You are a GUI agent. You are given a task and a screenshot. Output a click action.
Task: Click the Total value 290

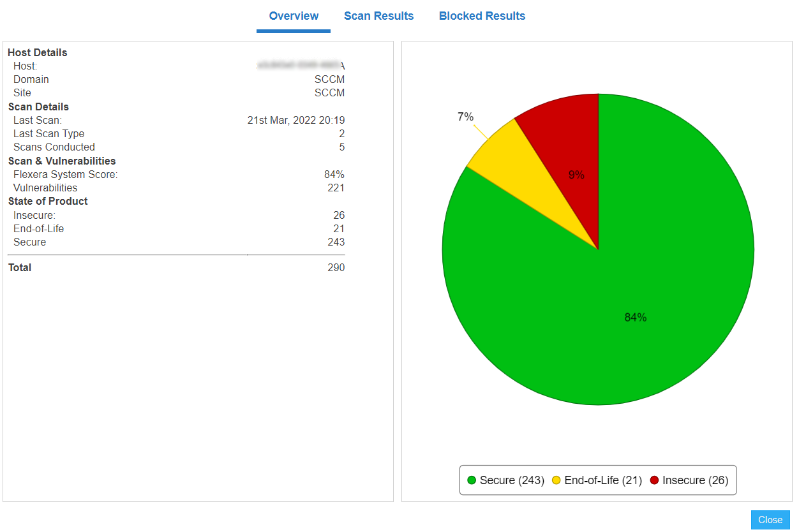pos(336,268)
